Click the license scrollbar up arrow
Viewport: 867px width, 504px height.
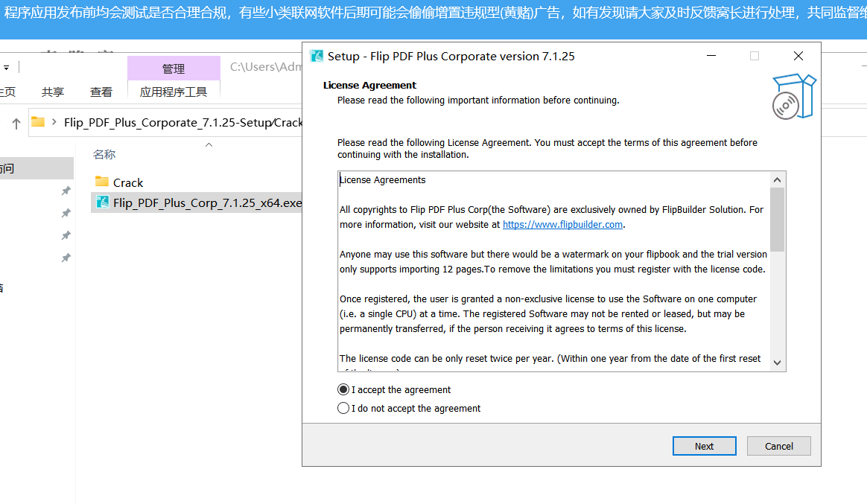click(777, 179)
